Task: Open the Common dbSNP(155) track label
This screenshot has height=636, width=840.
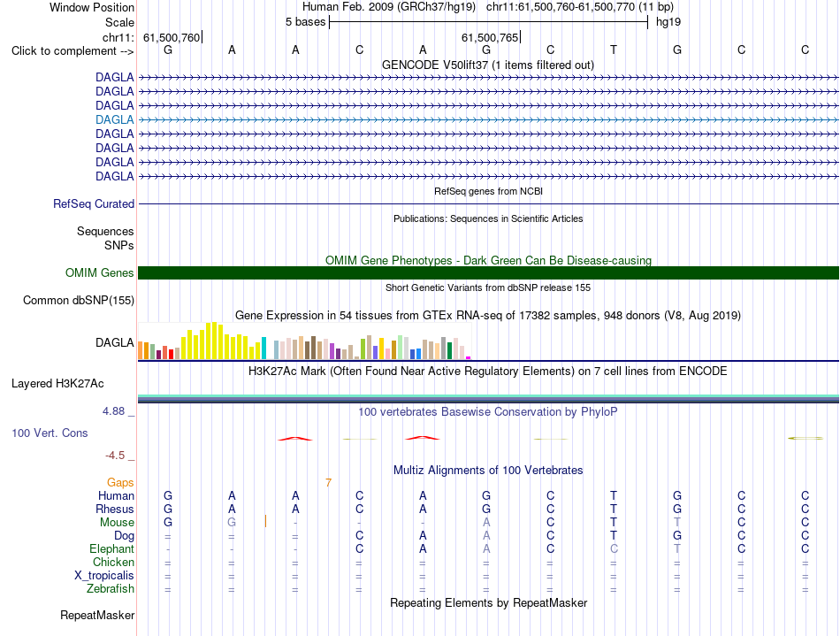Action: 78,300
